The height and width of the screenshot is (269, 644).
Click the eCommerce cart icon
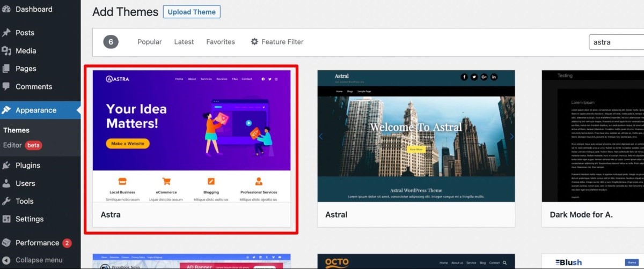click(166, 181)
